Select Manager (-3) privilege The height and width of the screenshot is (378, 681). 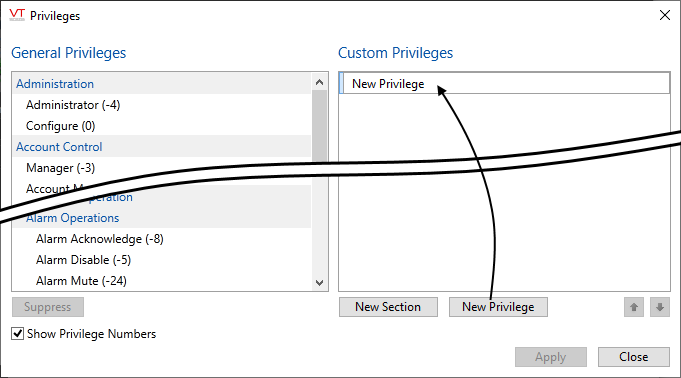pos(60,168)
